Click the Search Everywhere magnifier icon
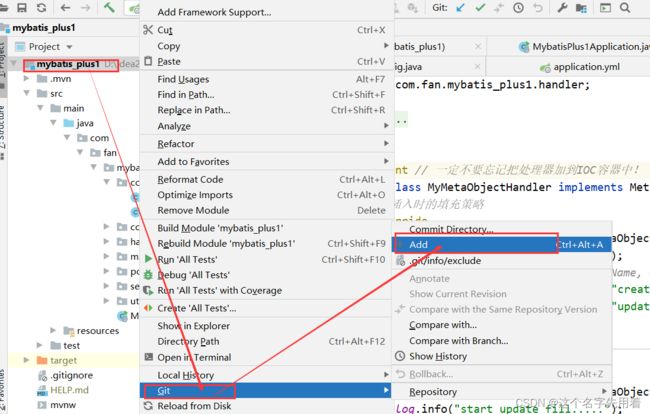Viewport: 650px width, 414px height. tap(625, 7)
